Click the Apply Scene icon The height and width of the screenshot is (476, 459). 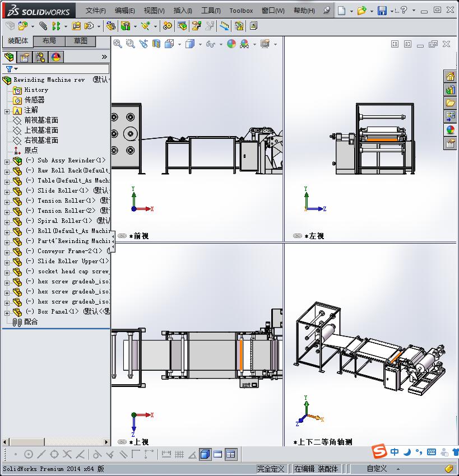244,44
